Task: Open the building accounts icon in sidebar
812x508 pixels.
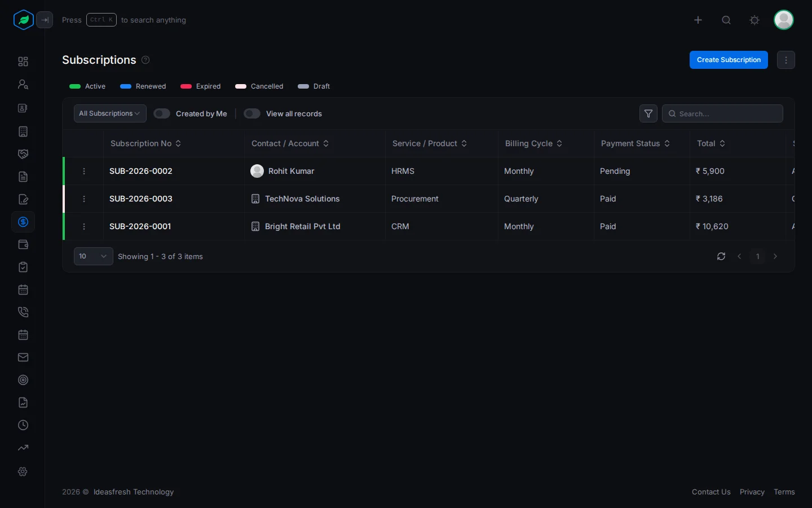Action: pos(23,132)
